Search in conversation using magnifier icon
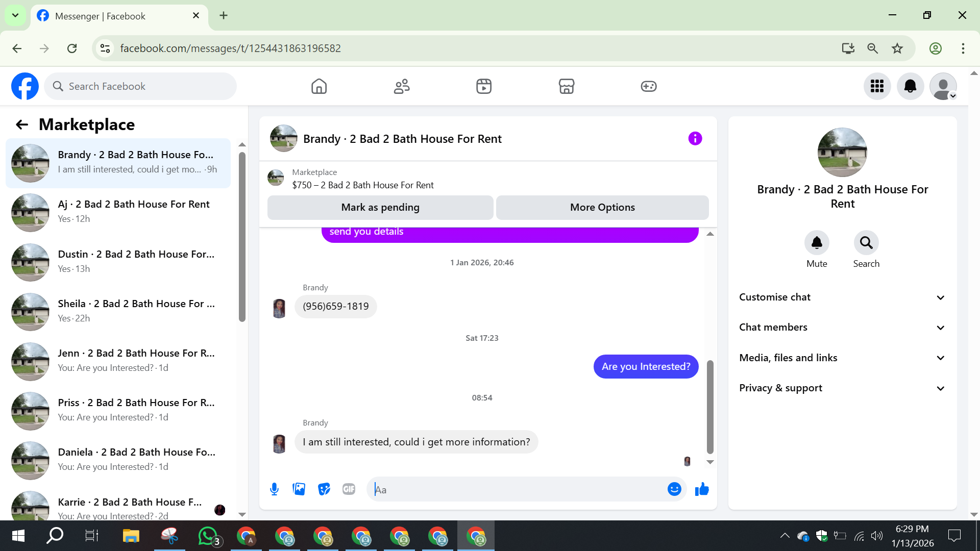980x551 pixels. pos(866,243)
